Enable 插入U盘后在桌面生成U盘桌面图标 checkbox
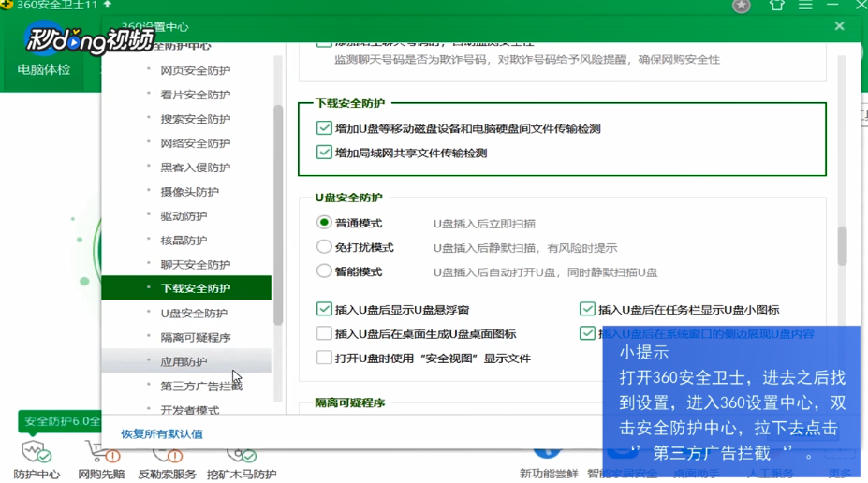Screen dimensions: 868x483 click(324, 333)
